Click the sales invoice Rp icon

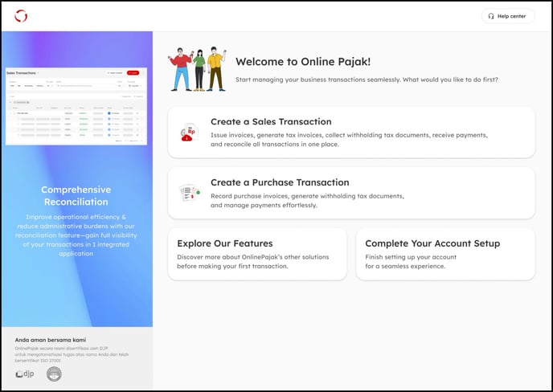tap(190, 133)
